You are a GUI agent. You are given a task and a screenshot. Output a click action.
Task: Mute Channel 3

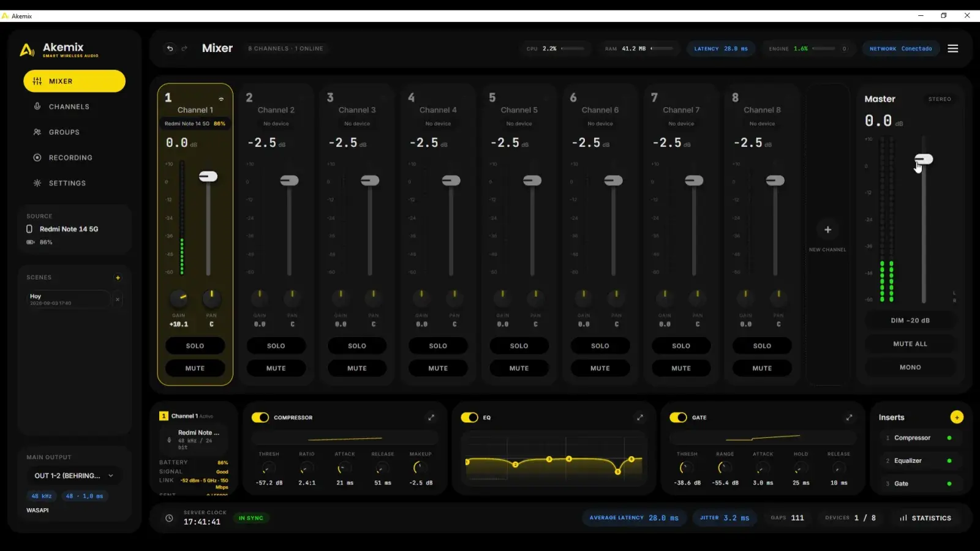point(357,369)
